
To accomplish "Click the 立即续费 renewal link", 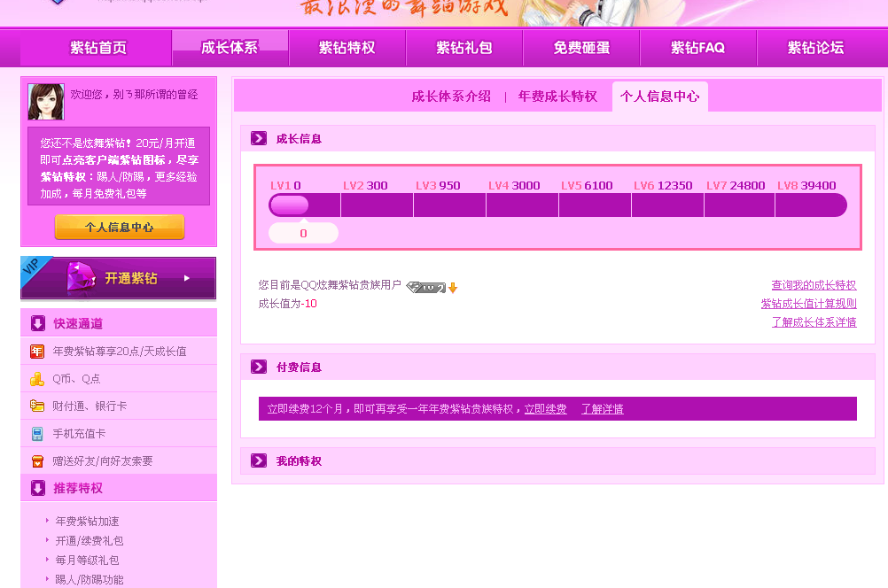I will pyautogui.click(x=545, y=409).
